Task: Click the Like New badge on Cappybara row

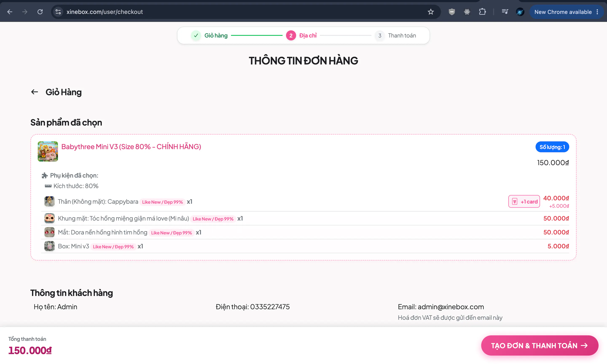Action: pos(162,202)
